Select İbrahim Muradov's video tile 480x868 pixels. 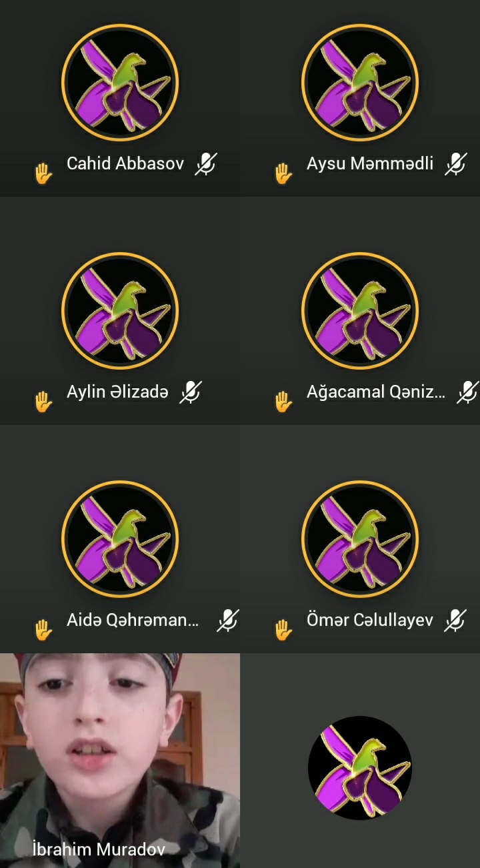pos(120,761)
